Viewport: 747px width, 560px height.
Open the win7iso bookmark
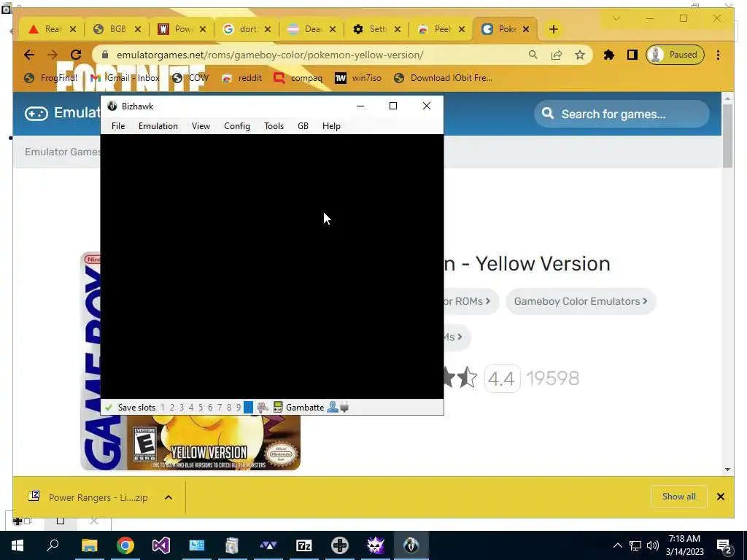tap(358, 78)
